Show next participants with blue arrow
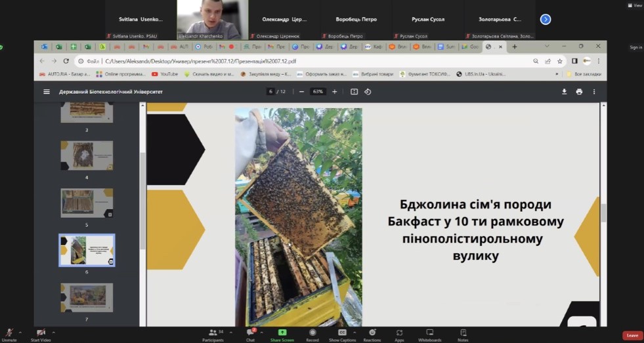The image size is (644, 343). 546,19
